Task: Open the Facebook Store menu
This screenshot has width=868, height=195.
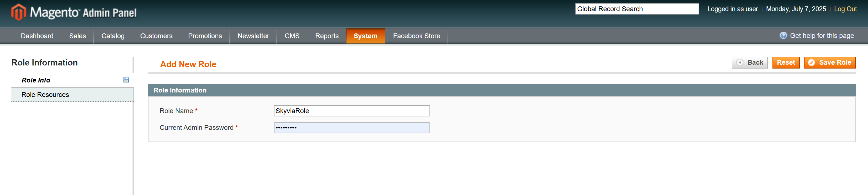Action: click(x=417, y=36)
